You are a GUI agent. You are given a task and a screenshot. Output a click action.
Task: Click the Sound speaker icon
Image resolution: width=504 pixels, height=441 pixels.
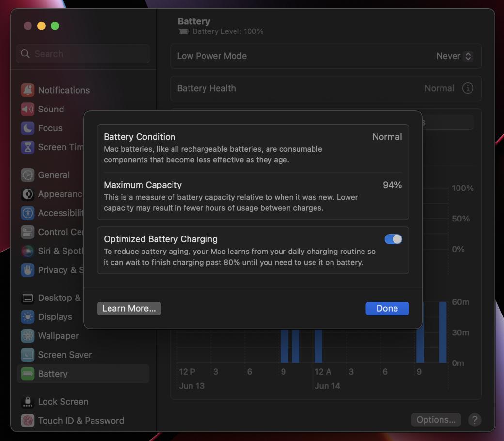(x=28, y=109)
